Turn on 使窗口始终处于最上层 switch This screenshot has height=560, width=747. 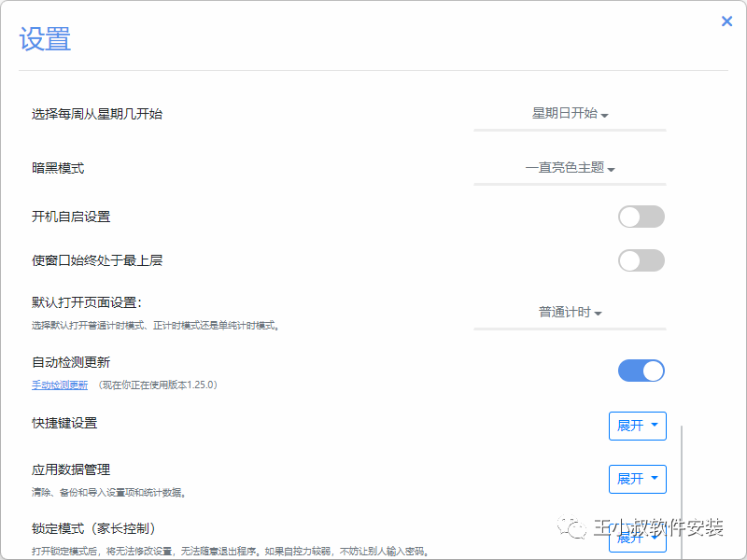tap(641, 260)
